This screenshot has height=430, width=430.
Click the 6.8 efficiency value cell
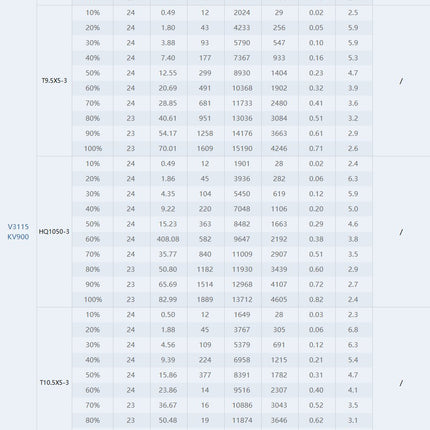coord(353,330)
